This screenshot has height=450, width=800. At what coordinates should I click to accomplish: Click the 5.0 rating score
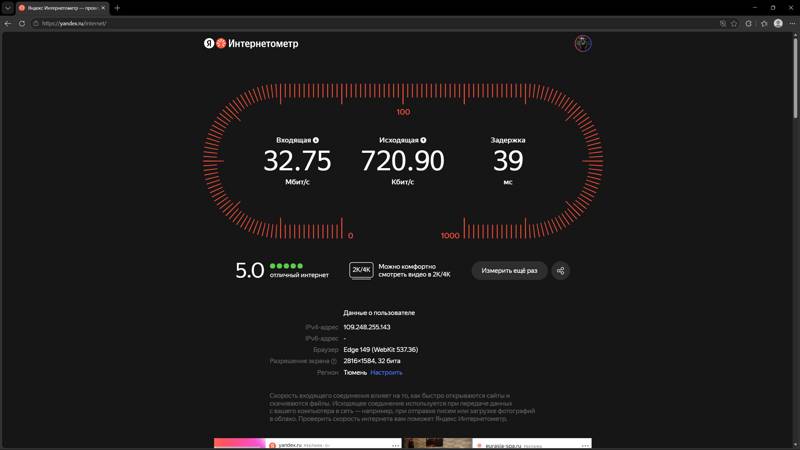tap(249, 270)
